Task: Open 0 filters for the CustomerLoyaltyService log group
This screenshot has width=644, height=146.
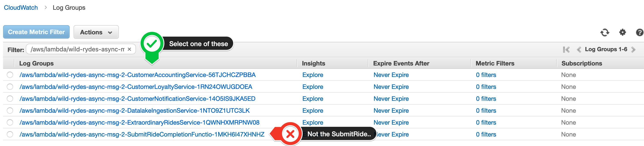Action: click(486, 87)
